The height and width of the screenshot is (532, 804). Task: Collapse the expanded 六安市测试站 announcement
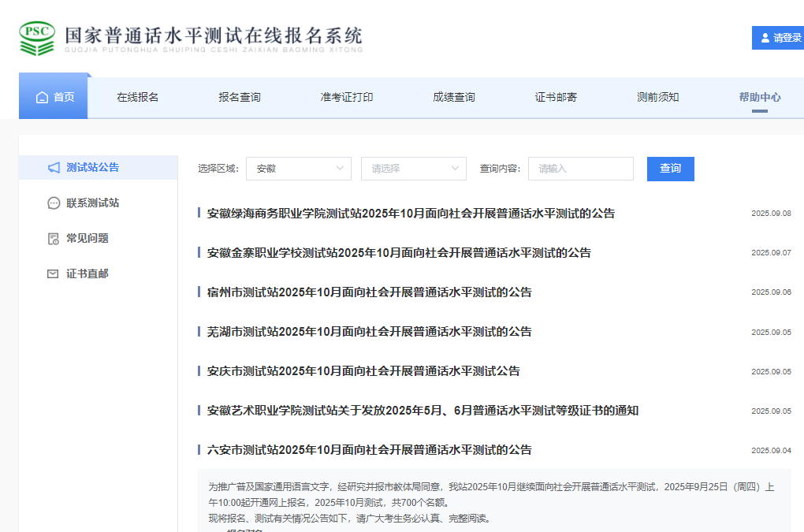[369, 450]
